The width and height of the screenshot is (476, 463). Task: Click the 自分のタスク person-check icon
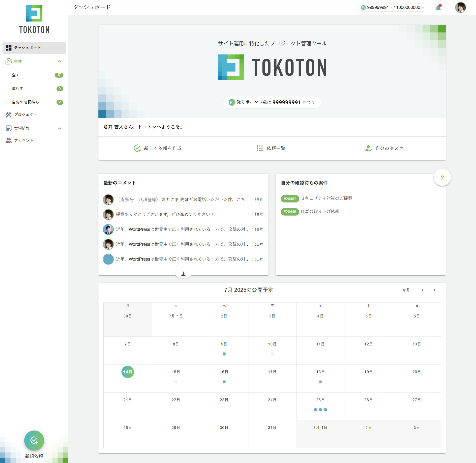pos(369,148)
